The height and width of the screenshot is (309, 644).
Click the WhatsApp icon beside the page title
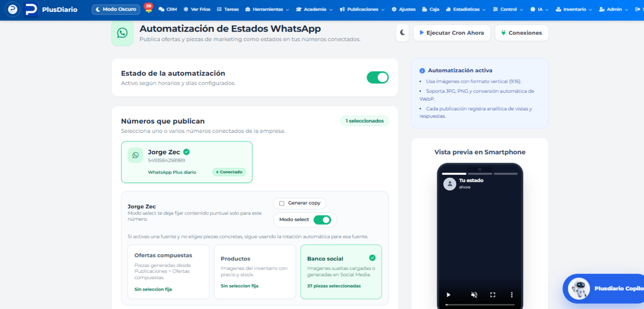tap(122, 33)
